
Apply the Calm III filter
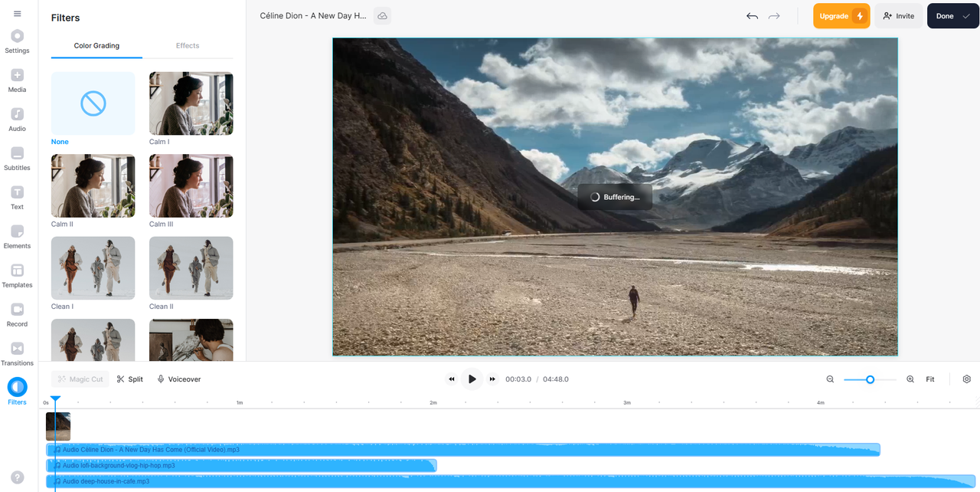[191, 185]
